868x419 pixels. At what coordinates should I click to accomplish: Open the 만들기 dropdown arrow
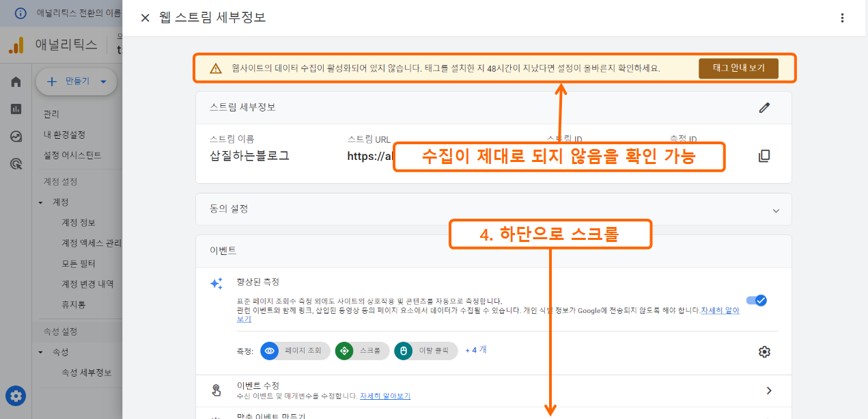(102, 81)
